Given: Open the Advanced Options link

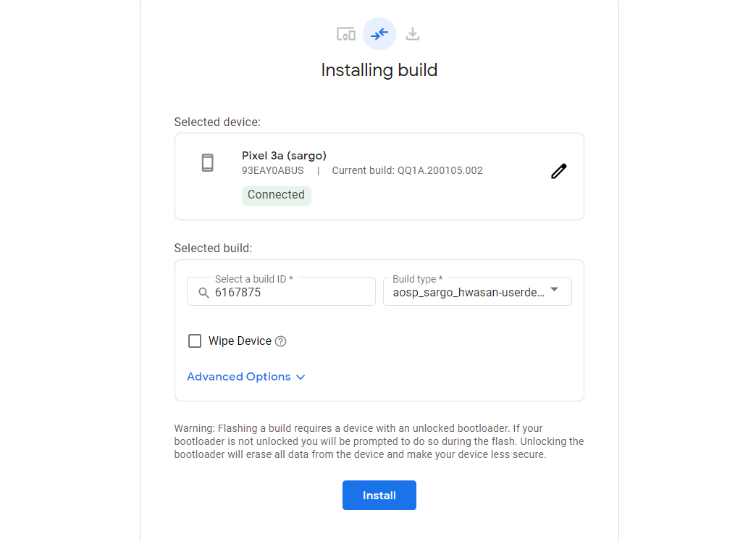Looking at the screenshot, I should tap(239, 377).
